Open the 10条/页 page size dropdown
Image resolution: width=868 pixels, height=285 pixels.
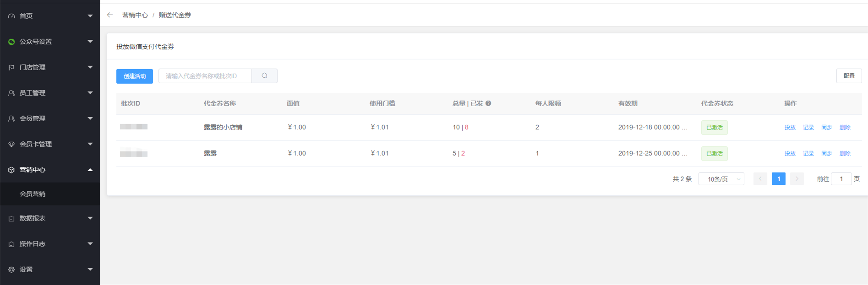coord(721,179)
